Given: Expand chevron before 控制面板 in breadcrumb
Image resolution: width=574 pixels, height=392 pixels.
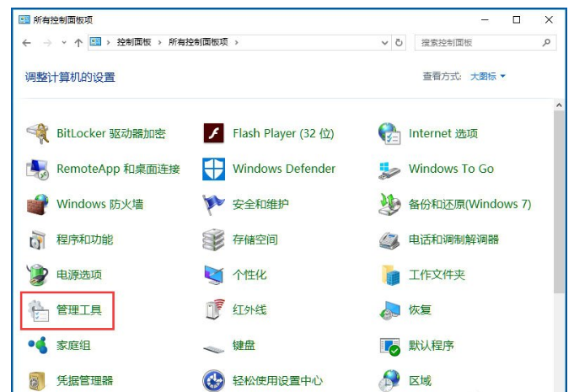Looking at the screenshot, I should point(109,42).
